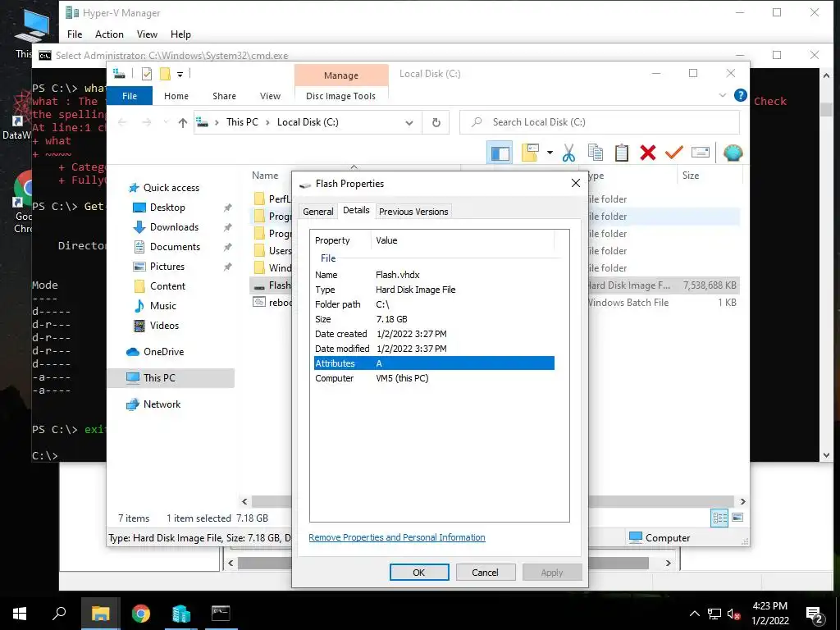The image size is (840, 630).
Task: Click OK in Flash Properties
Action: pyautogui.click(x=419, y=572)
